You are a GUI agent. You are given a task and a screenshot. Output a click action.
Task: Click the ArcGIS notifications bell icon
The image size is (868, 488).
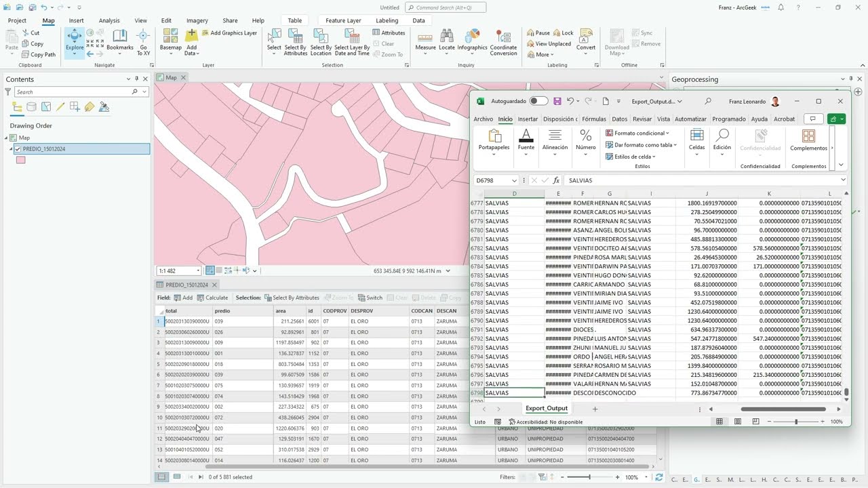(781, 7)
